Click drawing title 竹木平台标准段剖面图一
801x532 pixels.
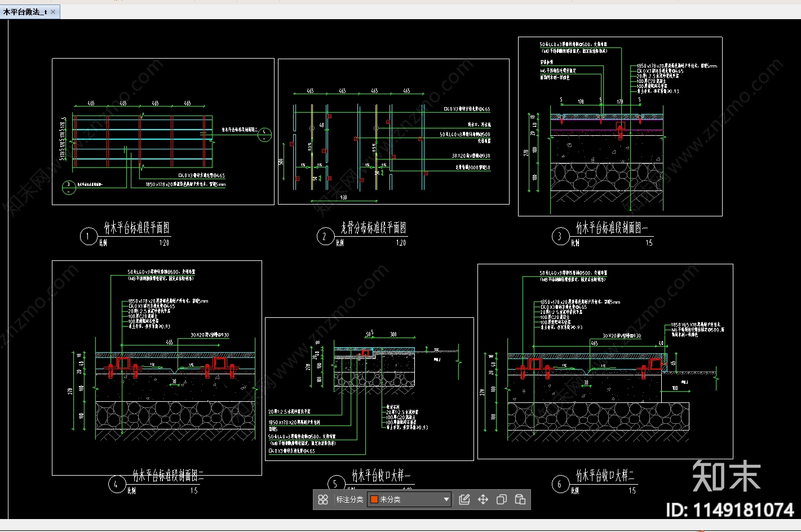click(x=612, y=228)
